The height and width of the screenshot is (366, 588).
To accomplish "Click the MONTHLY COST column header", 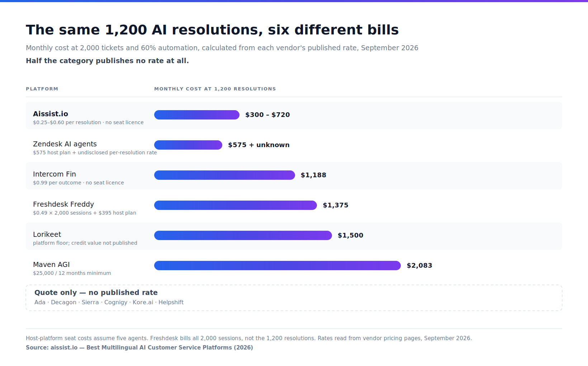I will click(215, 89).
